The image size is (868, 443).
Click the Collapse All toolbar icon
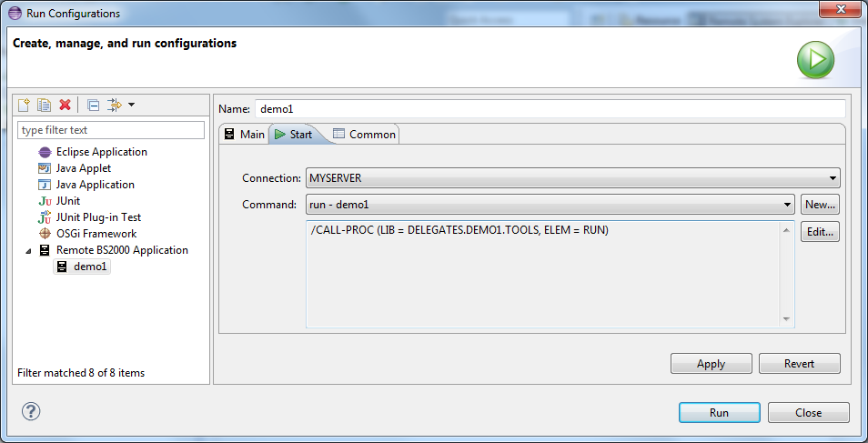point(93,106)
